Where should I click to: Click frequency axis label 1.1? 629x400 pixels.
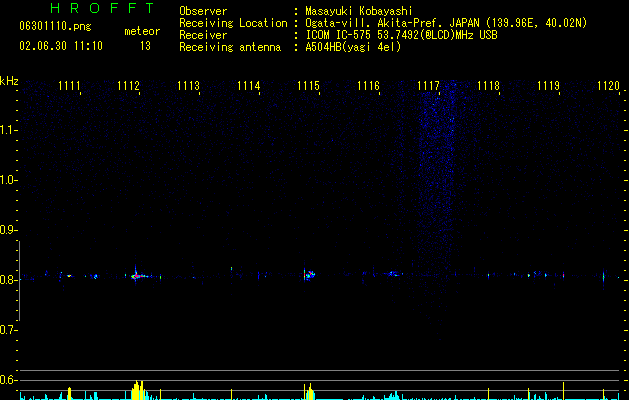(8, 130)
